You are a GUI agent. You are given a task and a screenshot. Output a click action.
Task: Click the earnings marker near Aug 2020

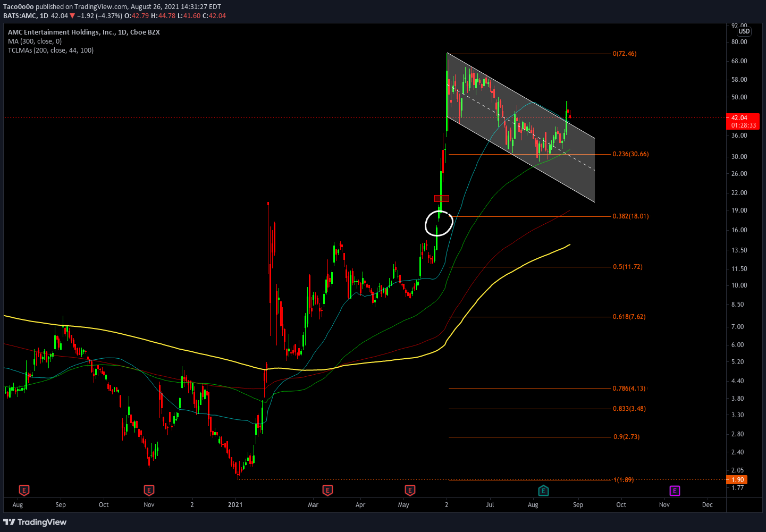click(x=23, y=490)
